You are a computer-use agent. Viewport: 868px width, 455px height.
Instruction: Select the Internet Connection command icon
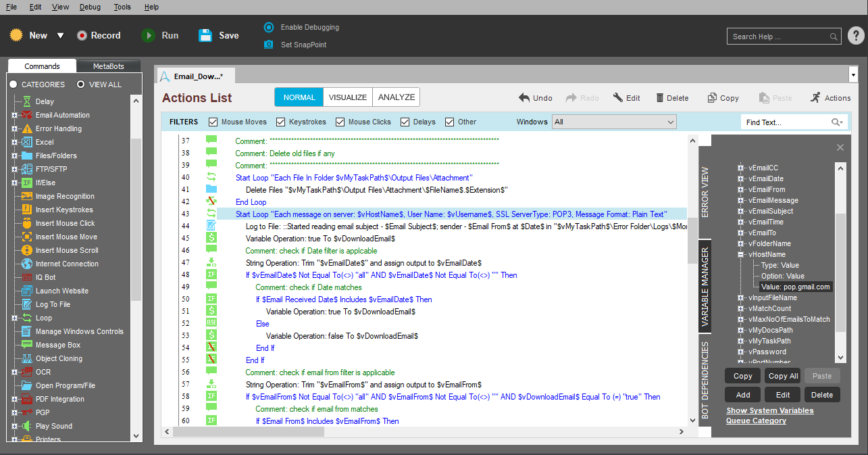point(27,264)
